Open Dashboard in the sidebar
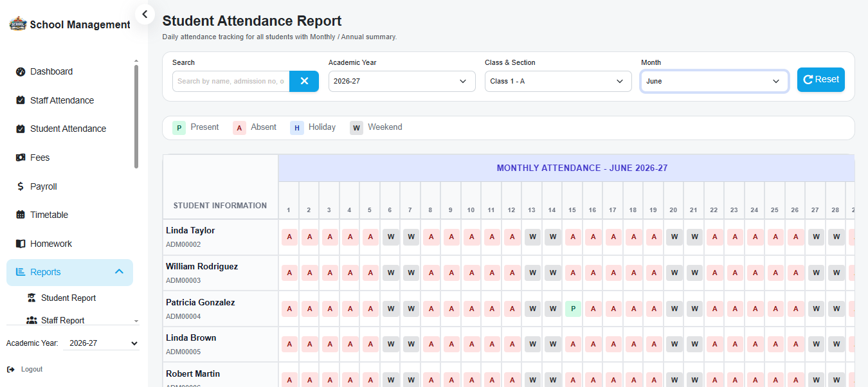 pos(69,71)
